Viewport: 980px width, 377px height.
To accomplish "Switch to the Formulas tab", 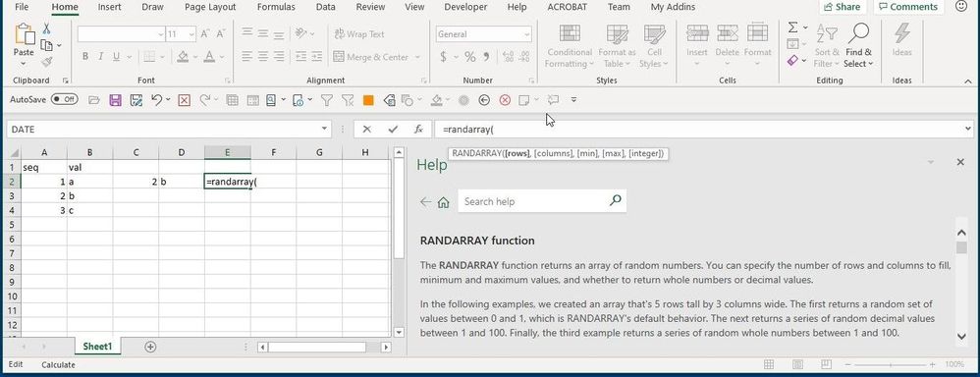I will (276, 7).
